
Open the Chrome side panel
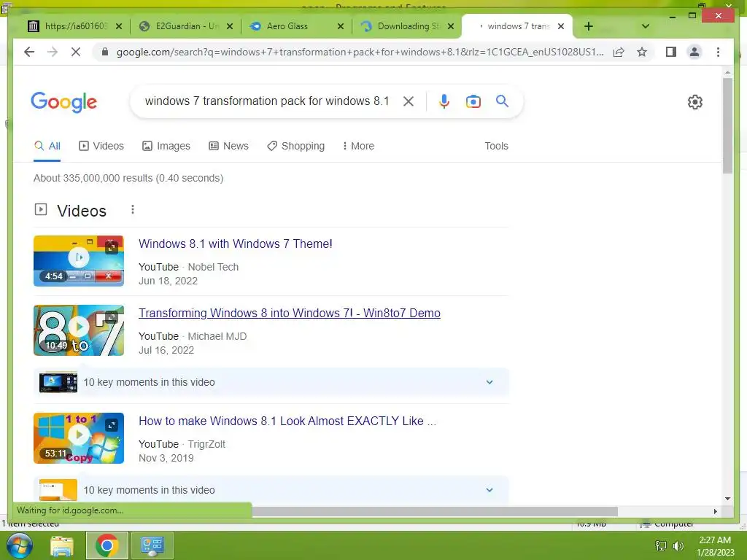point(671,52)
